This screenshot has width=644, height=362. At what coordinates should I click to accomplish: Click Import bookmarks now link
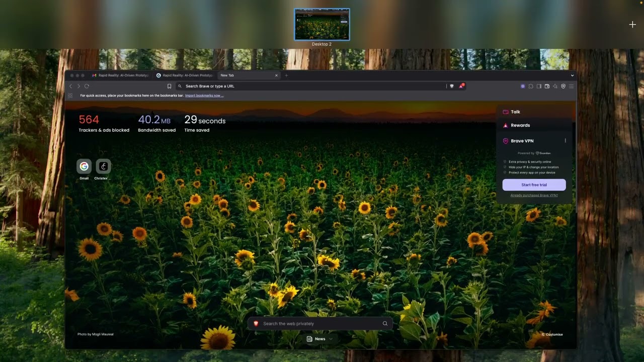[x=204, y=96]
